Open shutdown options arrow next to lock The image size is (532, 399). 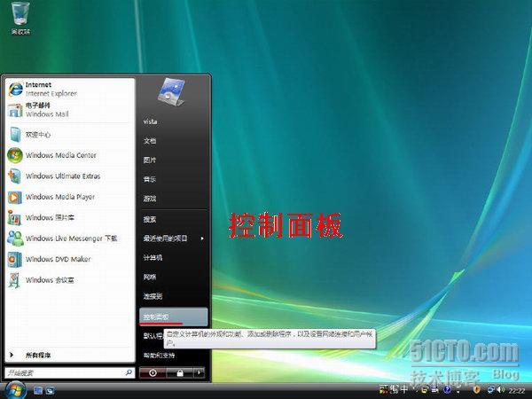(x=199, y=373)
